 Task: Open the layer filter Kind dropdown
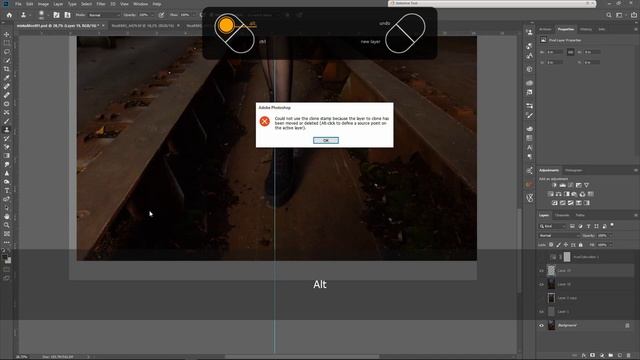point(553,226)
